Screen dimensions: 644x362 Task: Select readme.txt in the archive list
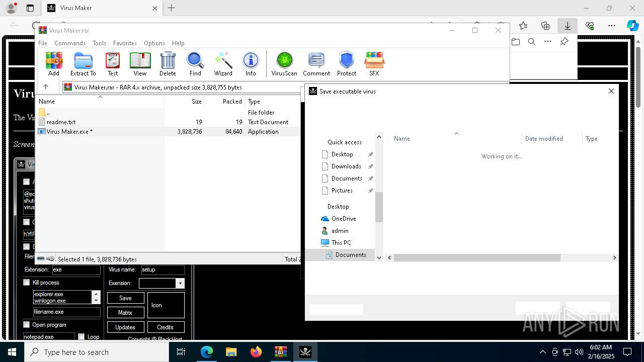(x=61, y=122)
